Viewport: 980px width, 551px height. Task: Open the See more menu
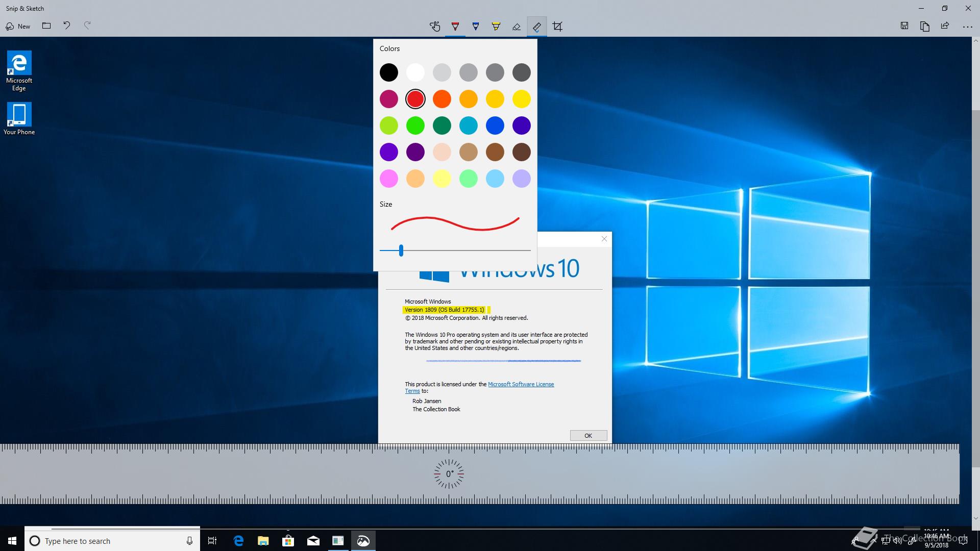(967, 27)
